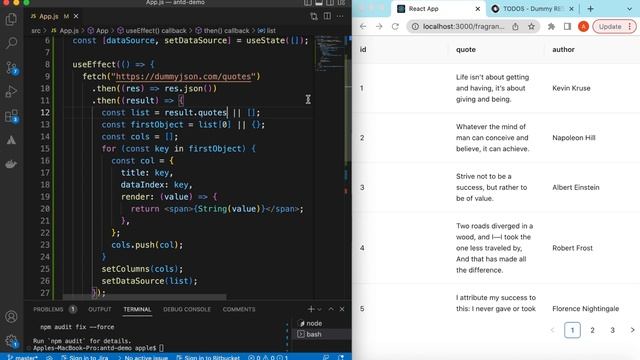The height and width of the screenshot is (360, 640).
Task: Close the React App browser tab
Action: [478, 9]
